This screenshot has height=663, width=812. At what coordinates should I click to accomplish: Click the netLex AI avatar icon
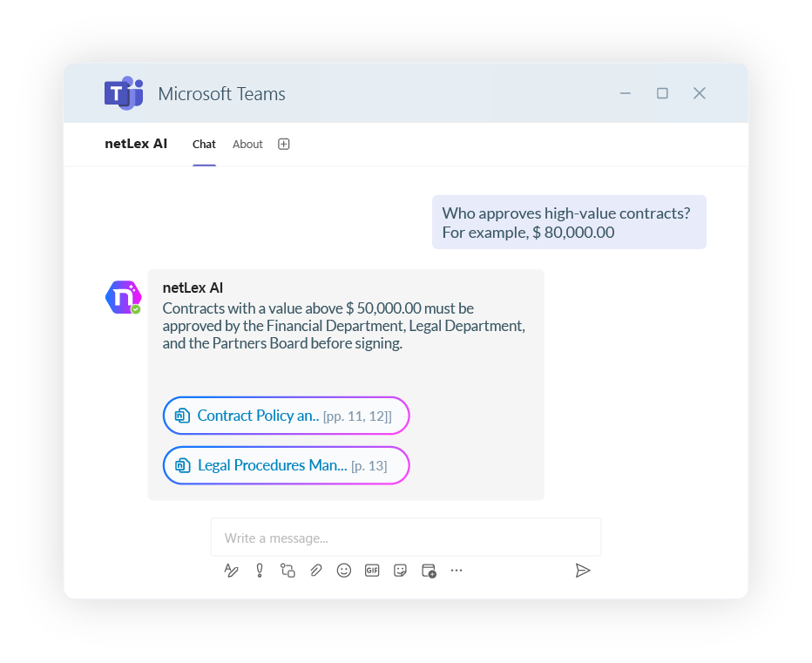click(x=123, y=297)
